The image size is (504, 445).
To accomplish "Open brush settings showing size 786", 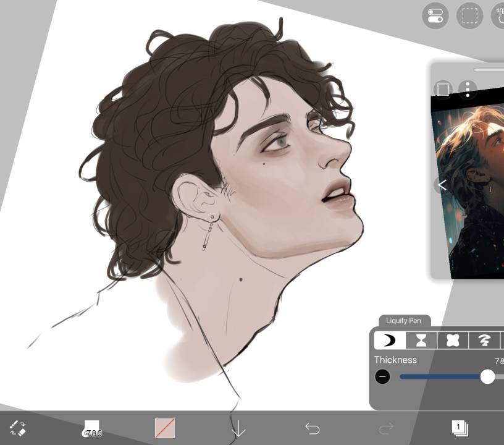I will click(x=92, y=430).
